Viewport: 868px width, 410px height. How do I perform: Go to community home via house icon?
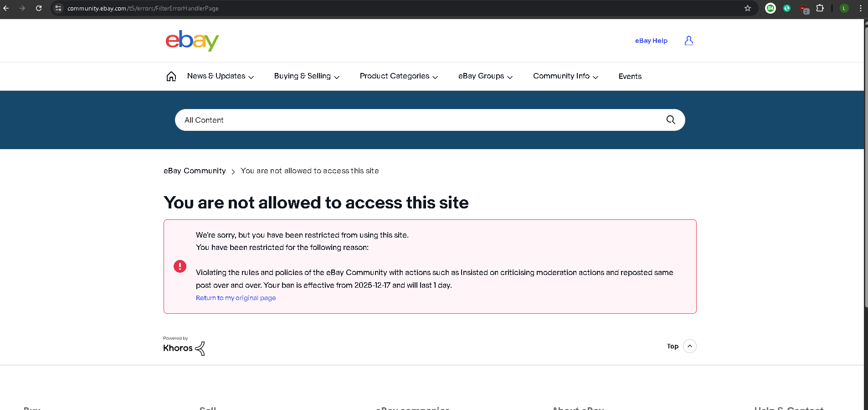coord(171,76)
